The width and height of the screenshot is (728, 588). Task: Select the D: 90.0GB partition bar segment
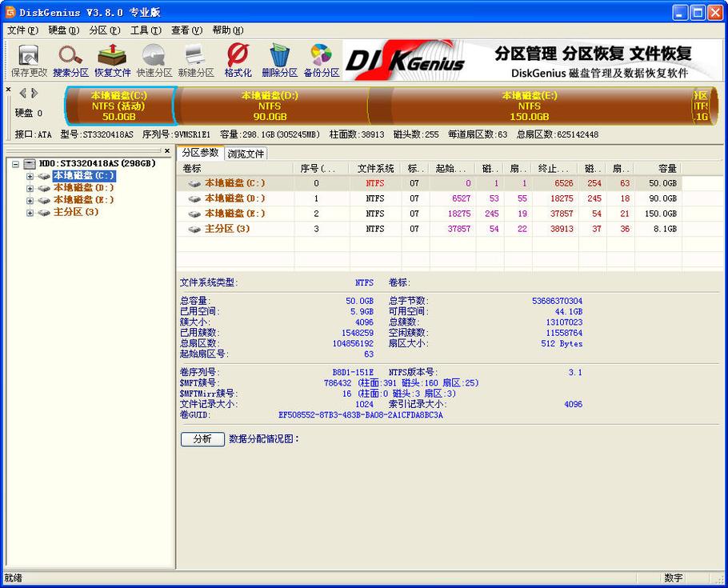(270, 106)
